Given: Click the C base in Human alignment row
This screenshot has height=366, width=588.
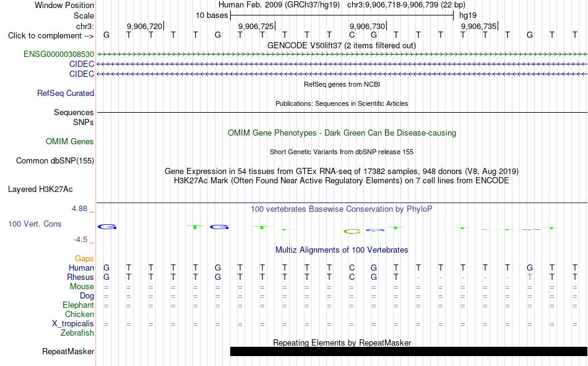Looking at the screenshot, I should pyautogui.click(x=352, y=268).
